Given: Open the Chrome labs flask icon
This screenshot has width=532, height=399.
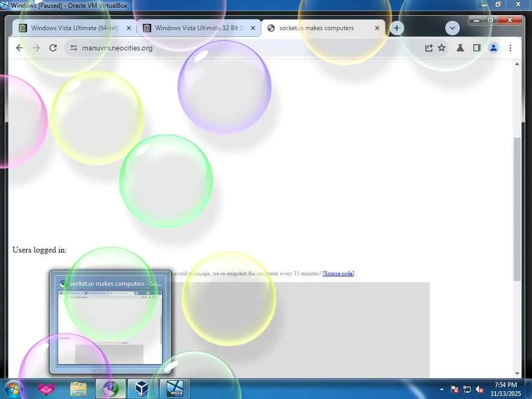Looking at the screenshot, I should (x=460, y=48).
